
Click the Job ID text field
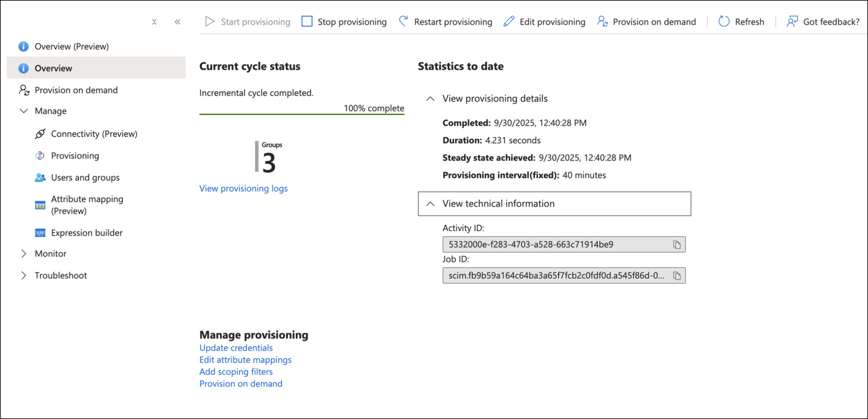(x=555, y=276)
